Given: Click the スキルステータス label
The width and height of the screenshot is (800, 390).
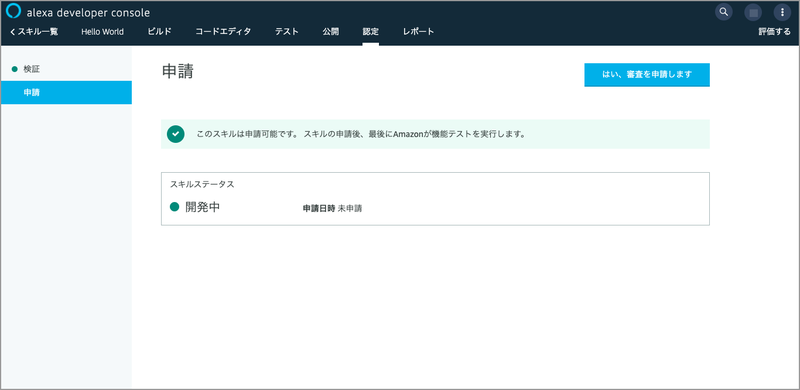Looking at the screenshot, I should (202, 184).
